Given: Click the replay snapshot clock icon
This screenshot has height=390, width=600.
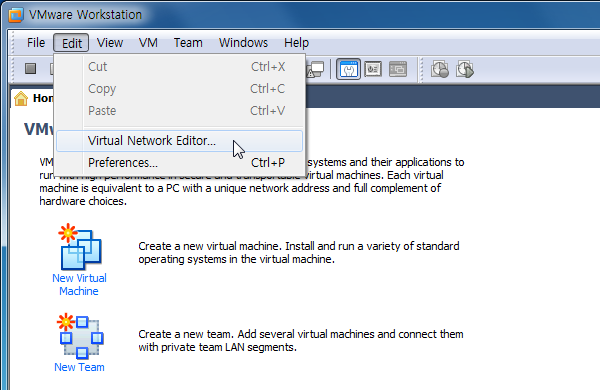Looking at the screenshot, I should coord(465,69).
